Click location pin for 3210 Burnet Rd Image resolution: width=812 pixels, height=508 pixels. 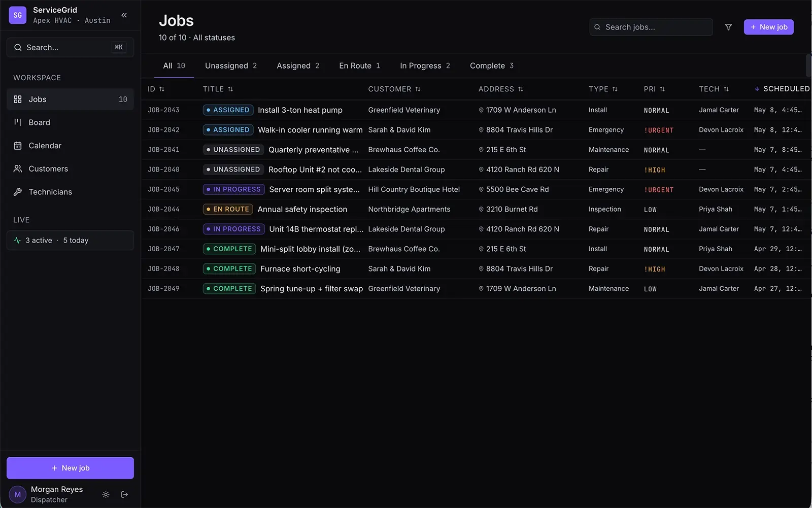pos(481,209)
